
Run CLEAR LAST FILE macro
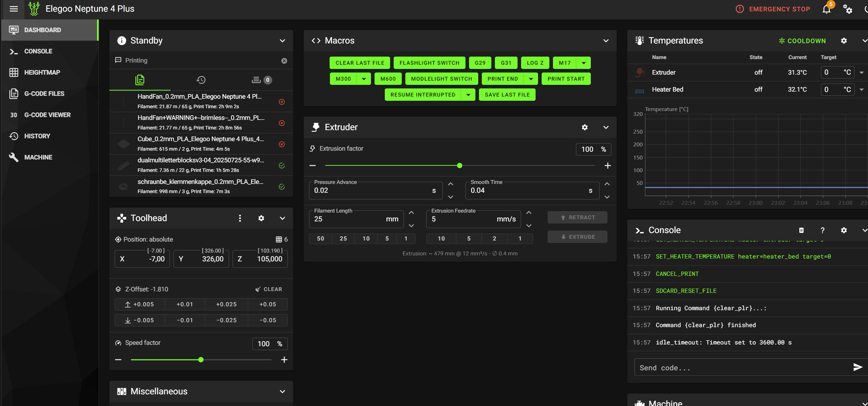coord(360,63)
